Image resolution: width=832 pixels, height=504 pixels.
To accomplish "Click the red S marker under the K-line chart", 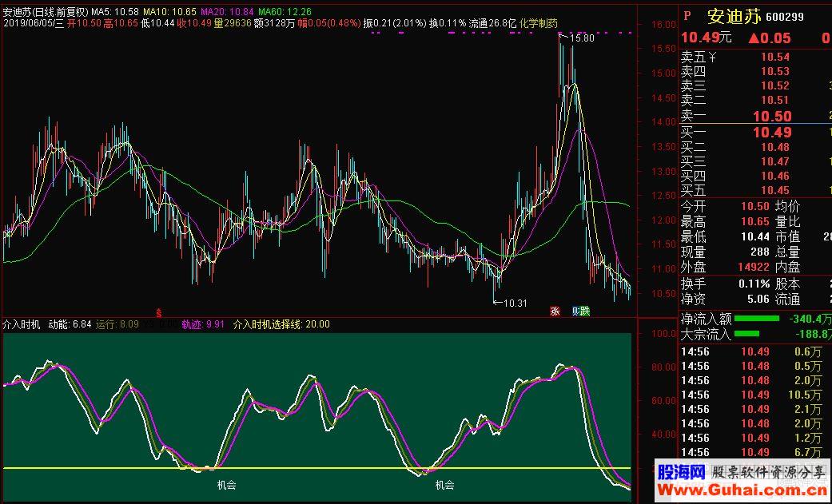I will [157, 312].
